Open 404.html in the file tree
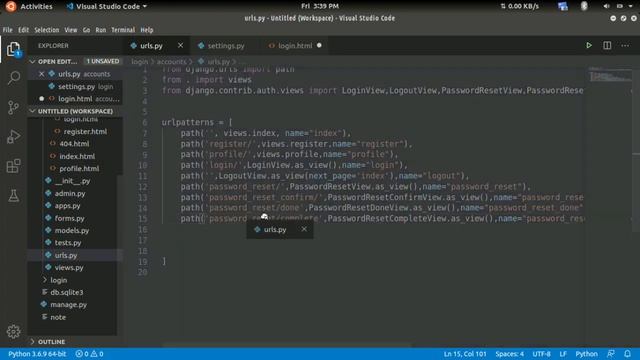 coord(74,144)
